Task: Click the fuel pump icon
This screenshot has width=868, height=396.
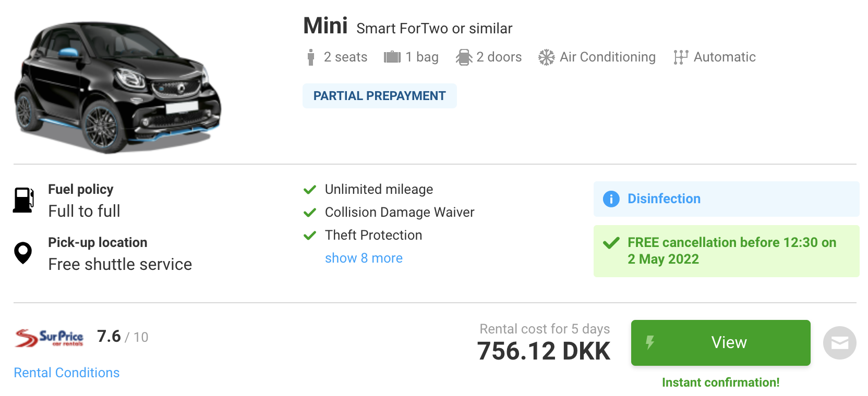Action: click(x=23, y=200)
